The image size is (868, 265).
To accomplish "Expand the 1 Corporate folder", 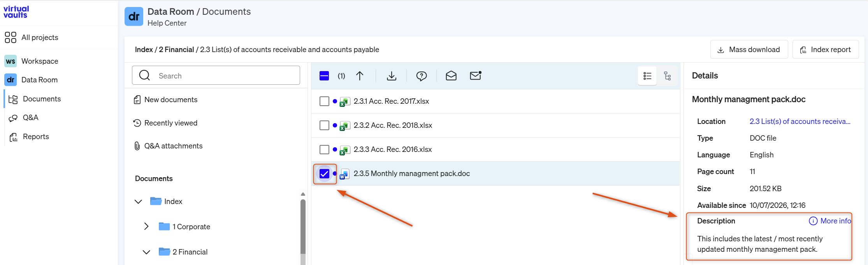I will tap(146, 227).
